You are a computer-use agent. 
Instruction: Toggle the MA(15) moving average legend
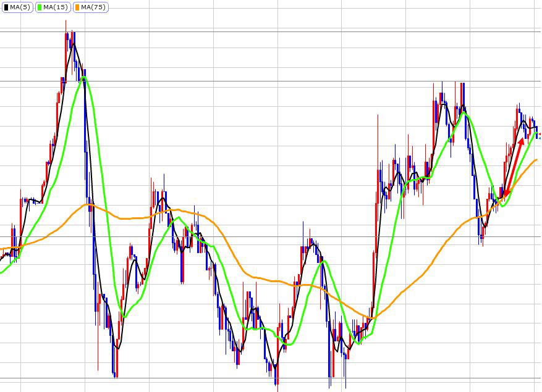click(53, 7)
